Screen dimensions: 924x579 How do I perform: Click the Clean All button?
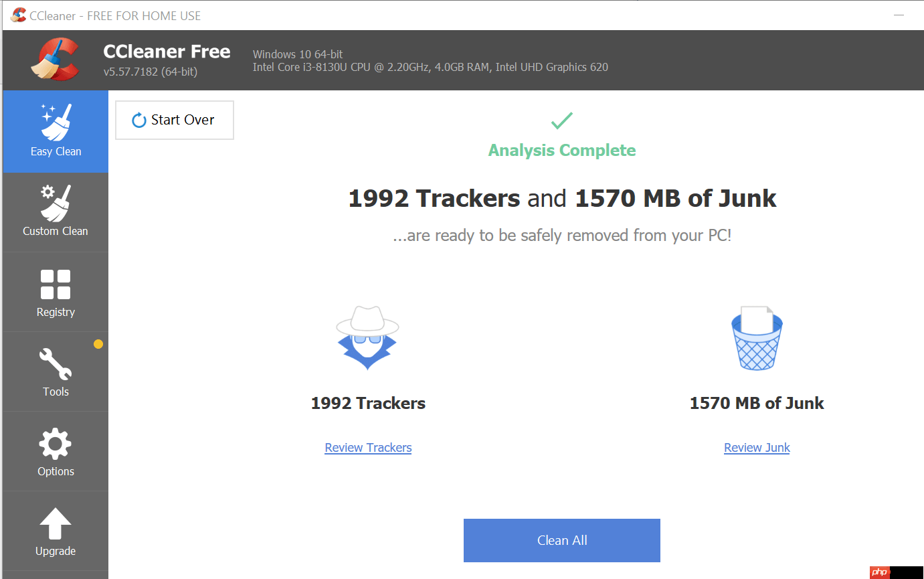click(562, 540)
